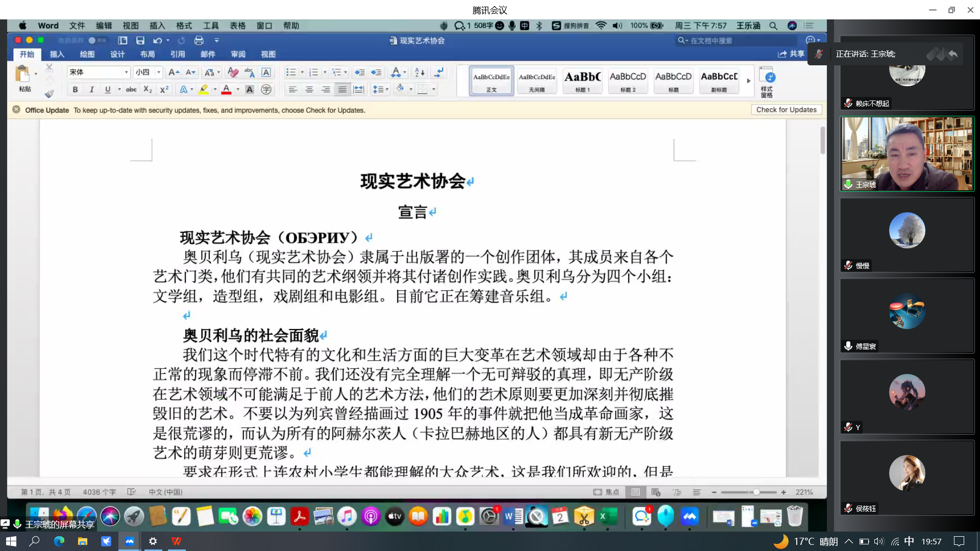
Task: Switch to the 审阅 ribbon tab
Action: point(238,54)
